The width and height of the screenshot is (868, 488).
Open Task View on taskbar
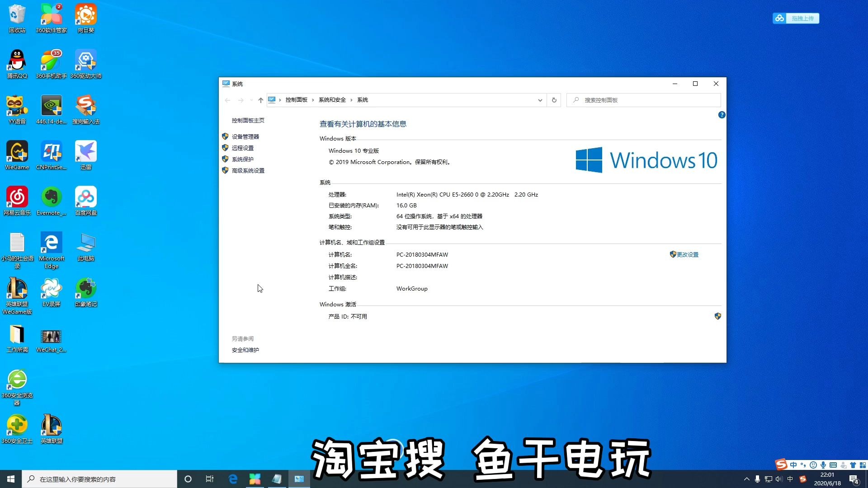pyautogui.click(x=209, y=479)
